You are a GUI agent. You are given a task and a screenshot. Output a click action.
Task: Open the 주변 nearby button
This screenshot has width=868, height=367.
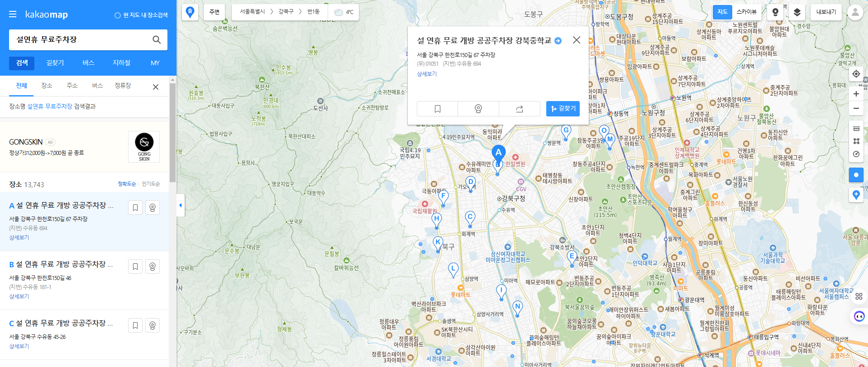(x=215, y=12)
